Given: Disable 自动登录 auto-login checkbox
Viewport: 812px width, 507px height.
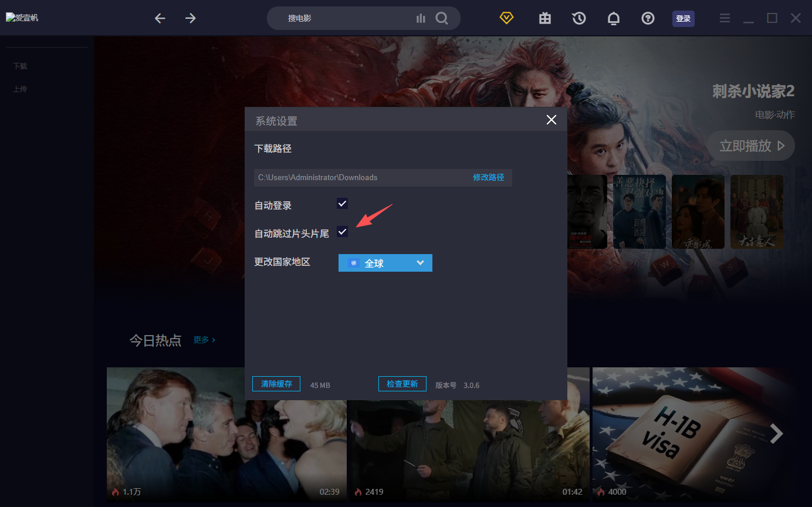Looking at the screenshot, I should [342, 204].
